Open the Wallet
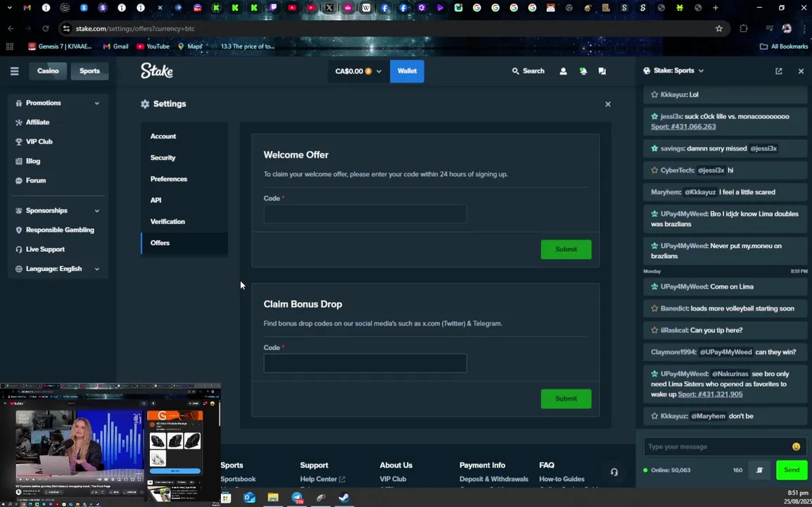The height and width of the screenshot is (507, 812). click(407, 71)
